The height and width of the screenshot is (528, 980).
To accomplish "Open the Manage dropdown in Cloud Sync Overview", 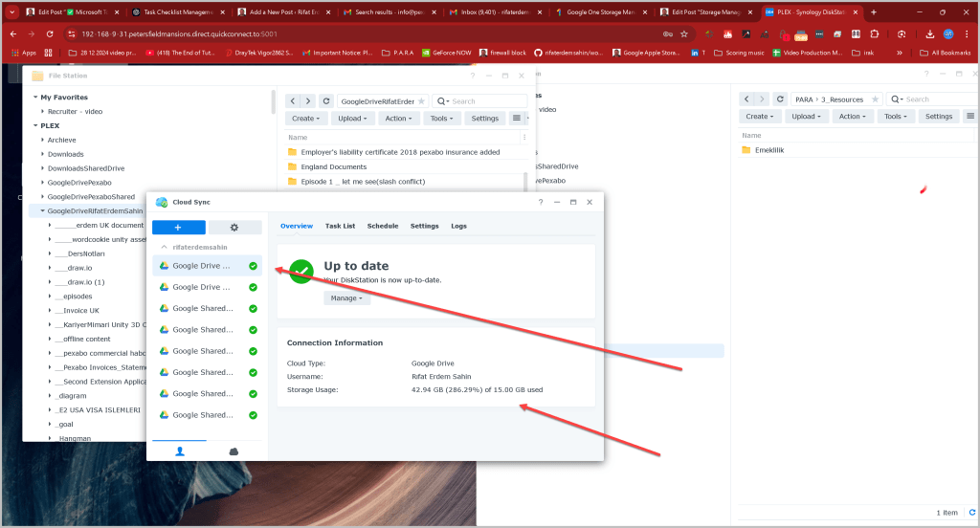I will [x=346, y=298].
